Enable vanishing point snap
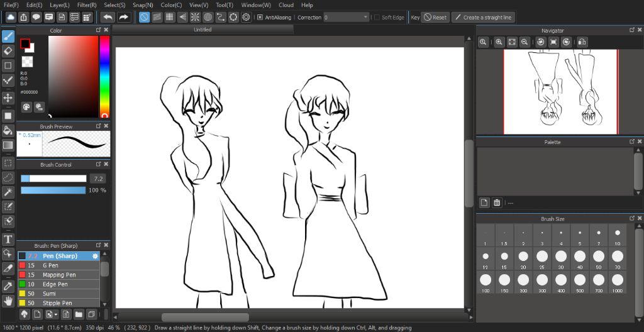The height and width of the screenshot is (332, 644). coord(182,17)
